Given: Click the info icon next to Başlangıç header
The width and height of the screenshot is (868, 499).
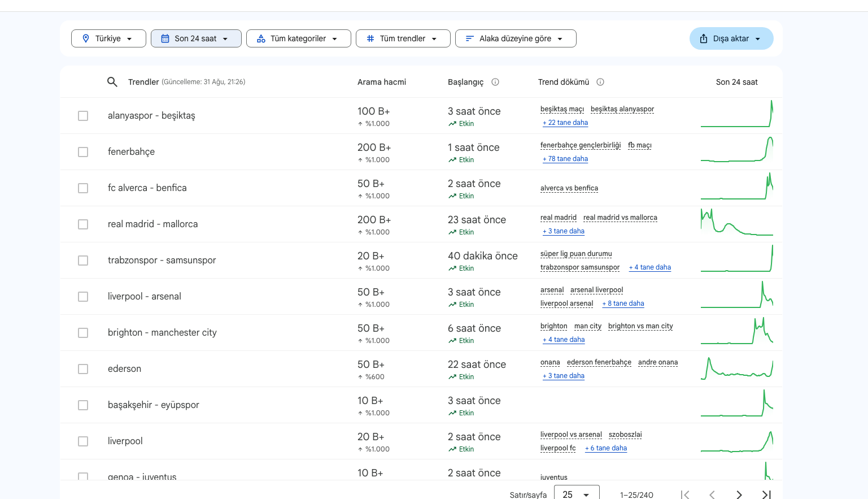Looking at the screenshot, I should (495, 82).
